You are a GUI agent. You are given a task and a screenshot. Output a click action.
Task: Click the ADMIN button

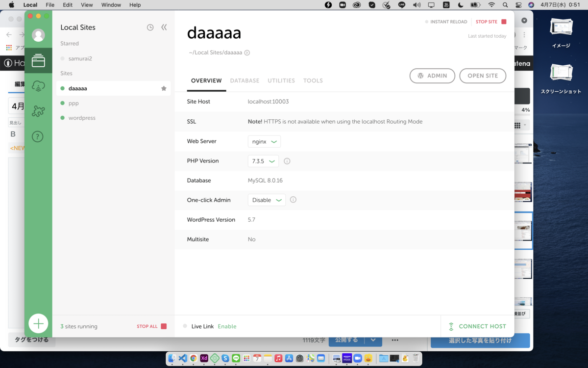(x=432, y=76)
